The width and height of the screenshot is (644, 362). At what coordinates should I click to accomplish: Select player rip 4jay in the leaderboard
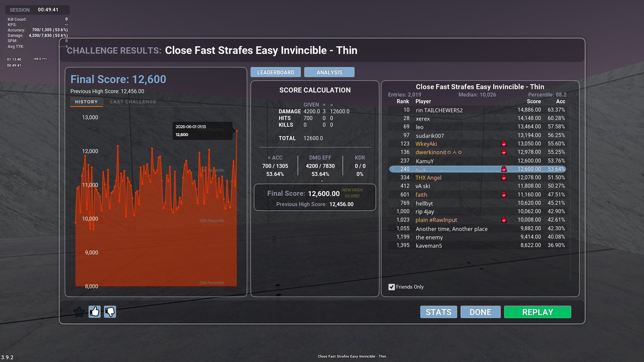pyautogui.click(x=425, y=211)
